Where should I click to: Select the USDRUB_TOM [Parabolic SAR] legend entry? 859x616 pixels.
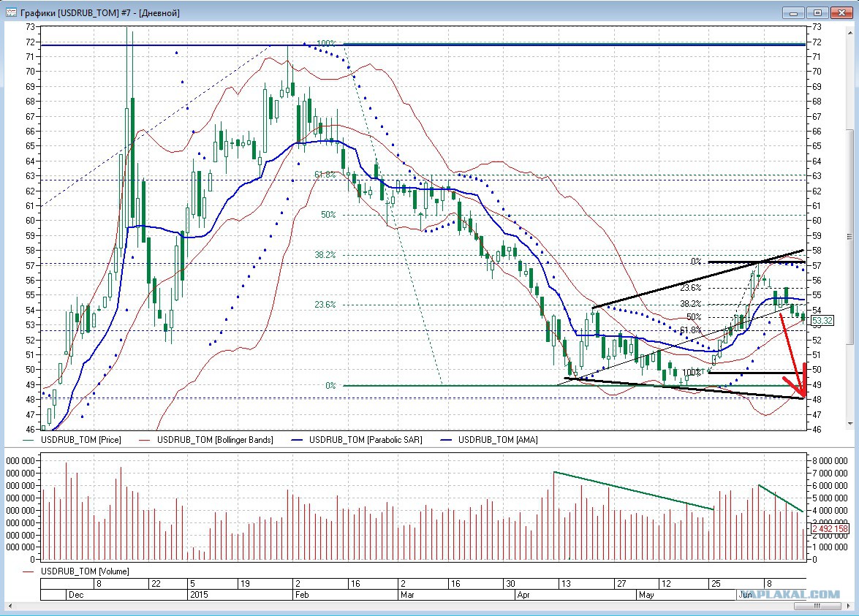(365, 440)
